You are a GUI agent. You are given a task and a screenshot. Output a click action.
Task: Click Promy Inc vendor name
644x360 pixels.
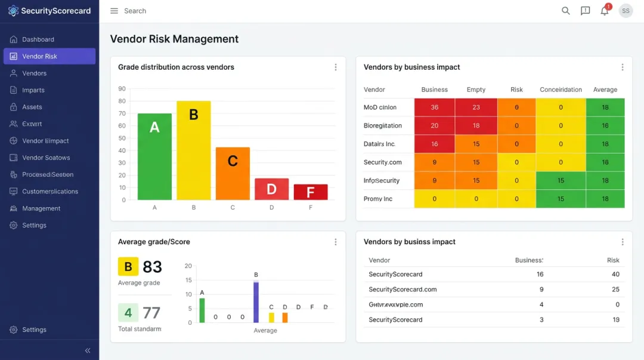coord(378,199)
